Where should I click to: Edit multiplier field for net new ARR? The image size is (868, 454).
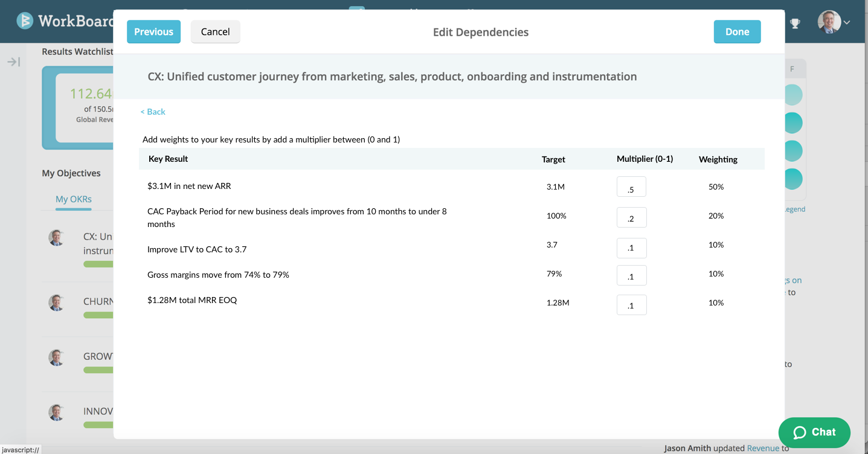[631, 187]
